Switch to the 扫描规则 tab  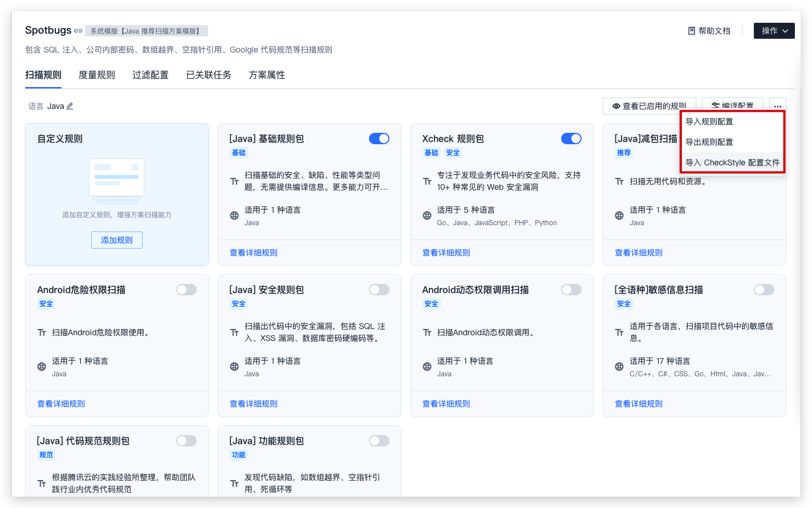(x=43, y=75)
